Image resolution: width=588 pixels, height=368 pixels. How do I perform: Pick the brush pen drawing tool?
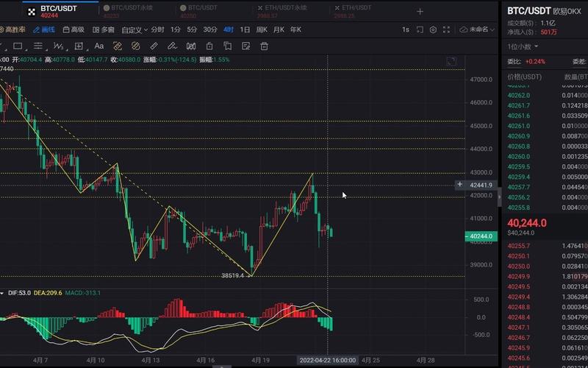(172, 46)
